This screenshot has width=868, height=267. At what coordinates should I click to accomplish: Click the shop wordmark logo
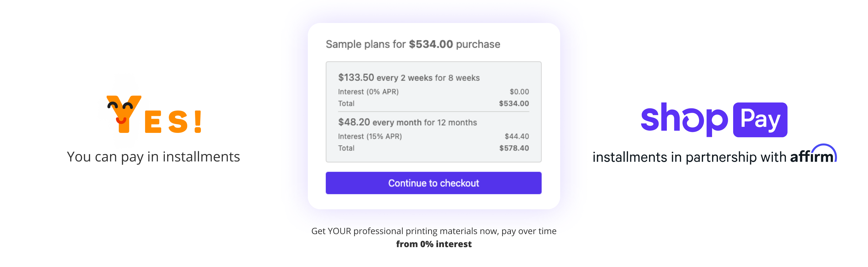pos(684,119)
